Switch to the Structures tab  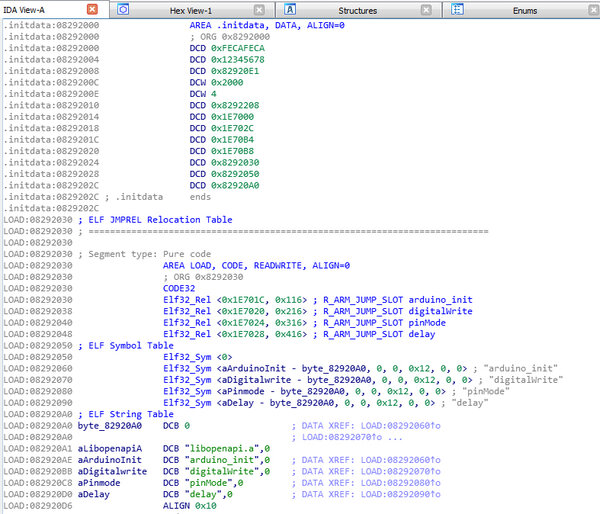[x=357, y=11]
